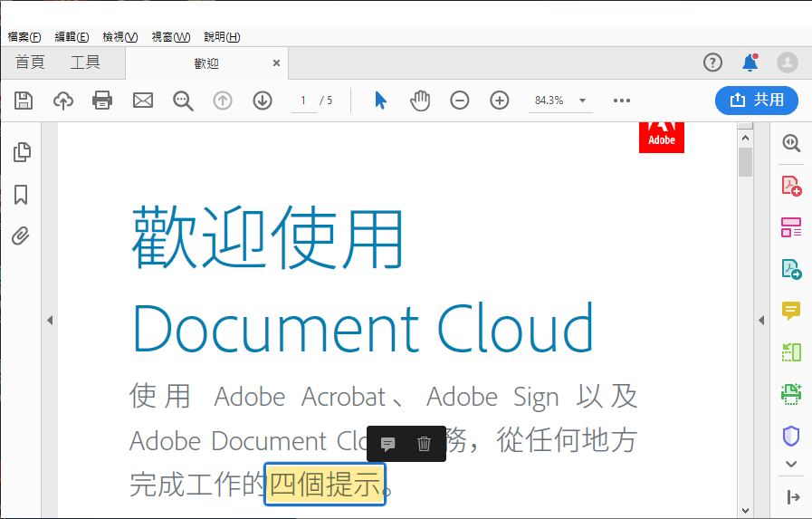Open 編輯(E) menu

(72, 37)
